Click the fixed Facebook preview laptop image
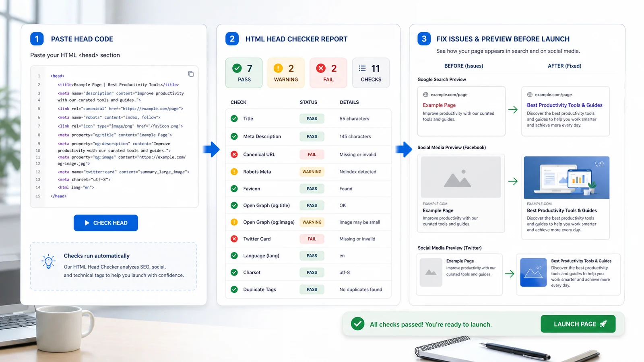This screenshot has width=644, height=362. click(566, 177)
